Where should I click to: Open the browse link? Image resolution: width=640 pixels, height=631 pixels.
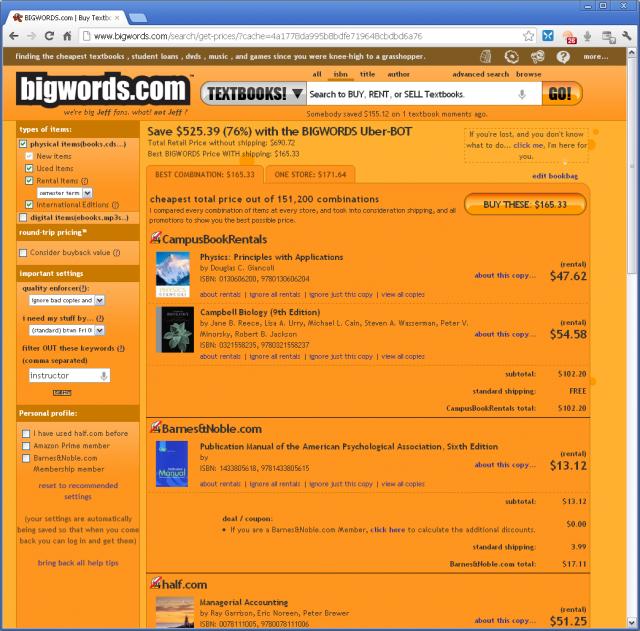click(528, 74)
